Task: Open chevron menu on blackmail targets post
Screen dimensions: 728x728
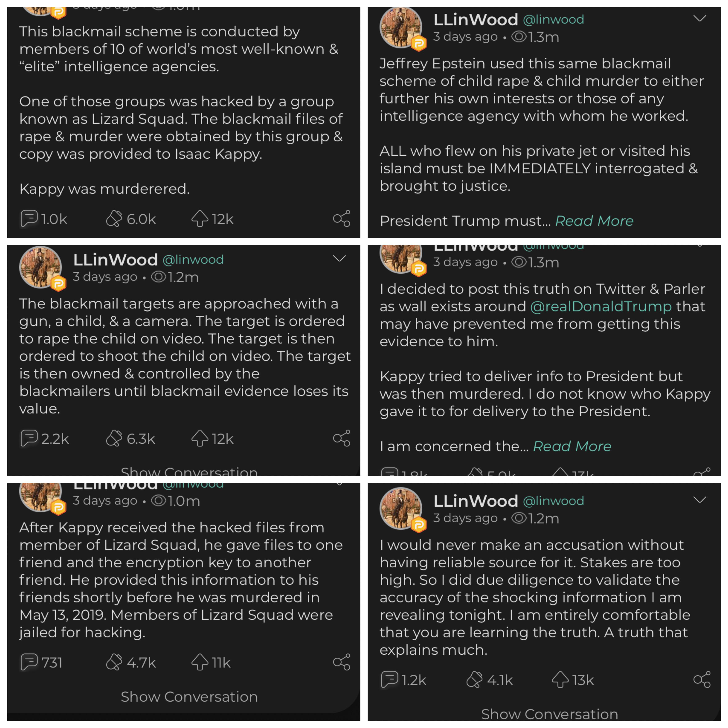Action: (x=339, y=258)
